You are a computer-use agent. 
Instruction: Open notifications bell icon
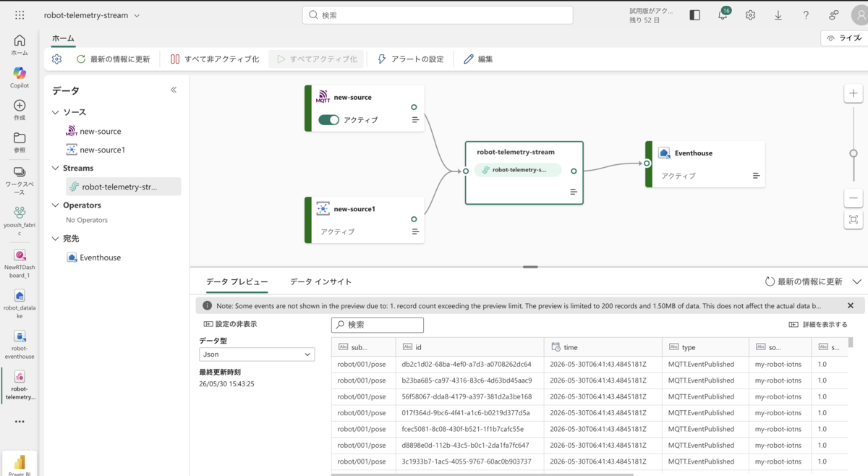pos(723,14)
